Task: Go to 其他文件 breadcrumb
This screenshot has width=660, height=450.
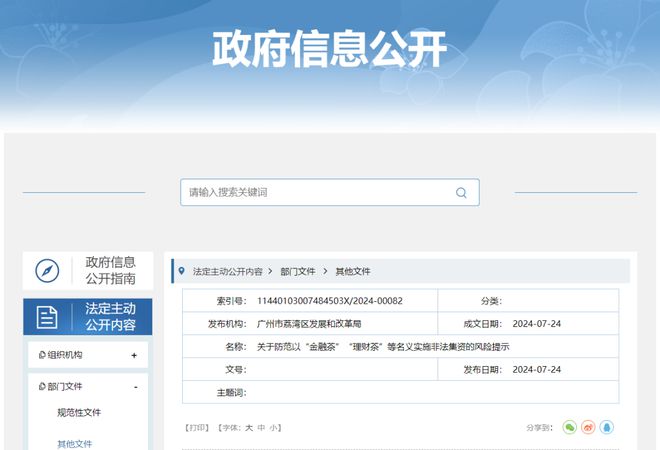Action: [x=353, y=272]
